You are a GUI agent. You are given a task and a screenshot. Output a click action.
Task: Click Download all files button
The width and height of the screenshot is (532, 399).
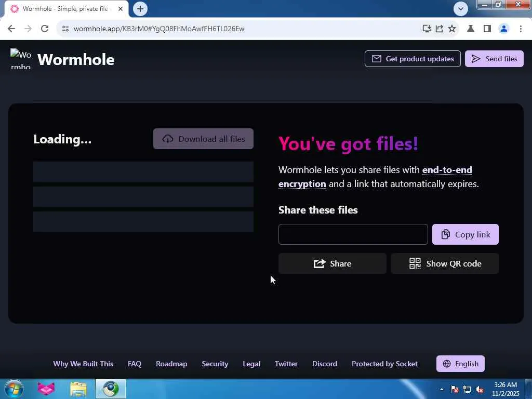203,139
